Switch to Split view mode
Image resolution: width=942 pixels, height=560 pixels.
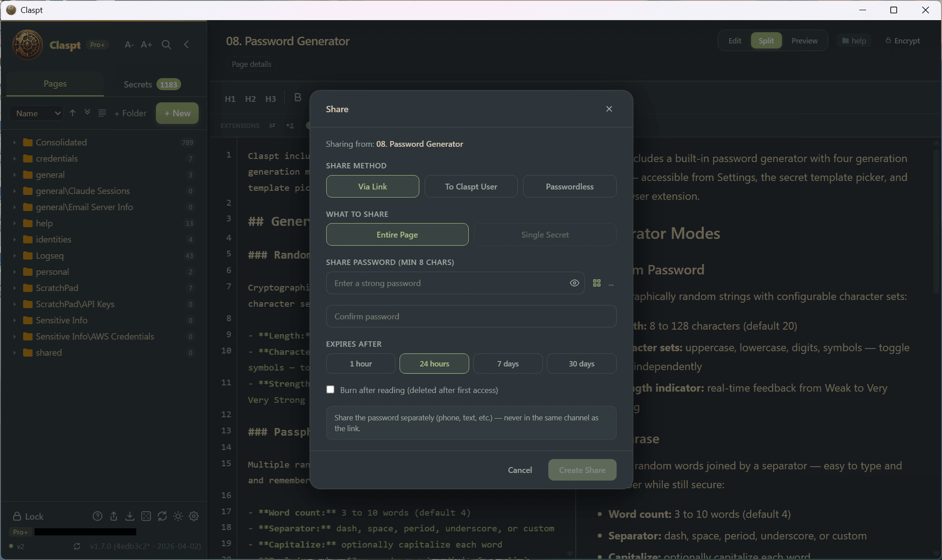click(x=766, y=40)
